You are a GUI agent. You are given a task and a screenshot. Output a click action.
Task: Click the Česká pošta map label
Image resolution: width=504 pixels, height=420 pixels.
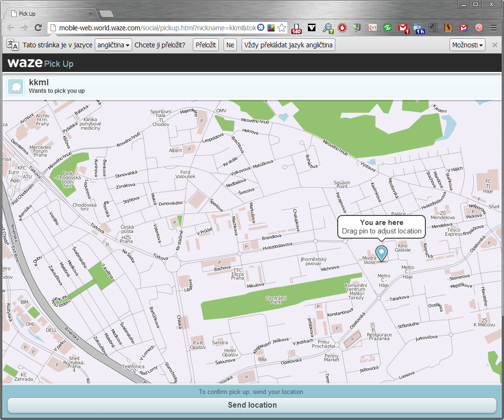(127, 229)
